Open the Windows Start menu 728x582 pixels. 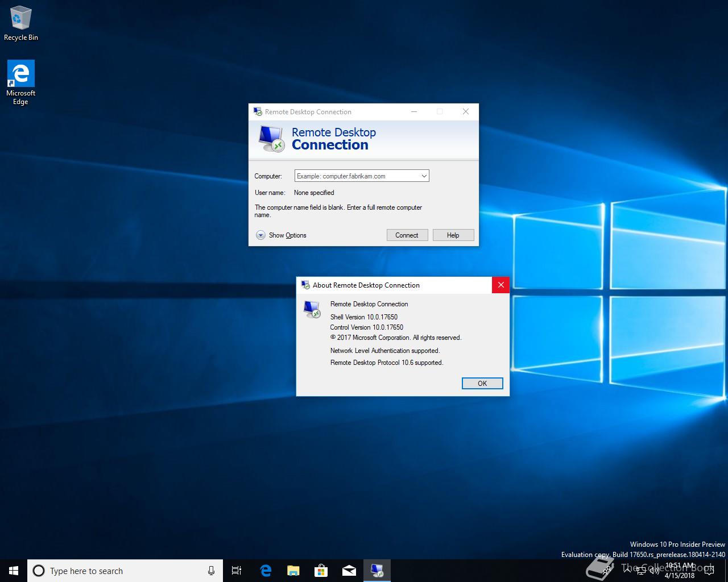coord(14,571)
